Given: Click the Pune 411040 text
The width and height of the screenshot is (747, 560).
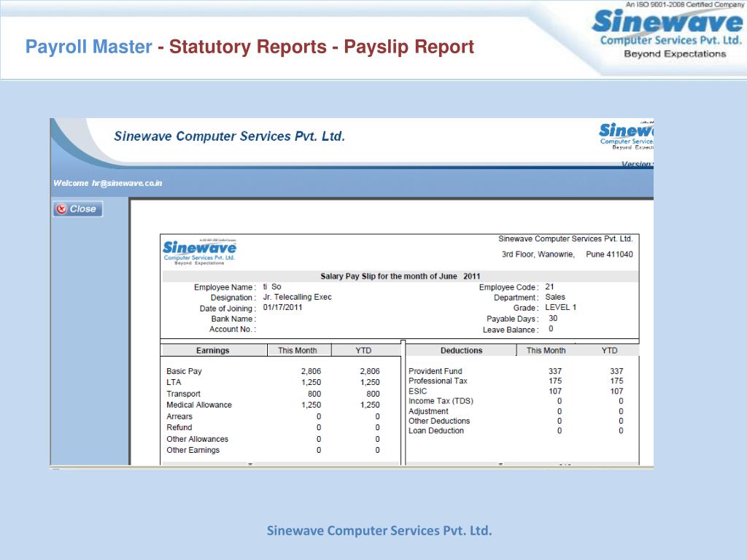Looking at the screenshot, I should 609,254.
